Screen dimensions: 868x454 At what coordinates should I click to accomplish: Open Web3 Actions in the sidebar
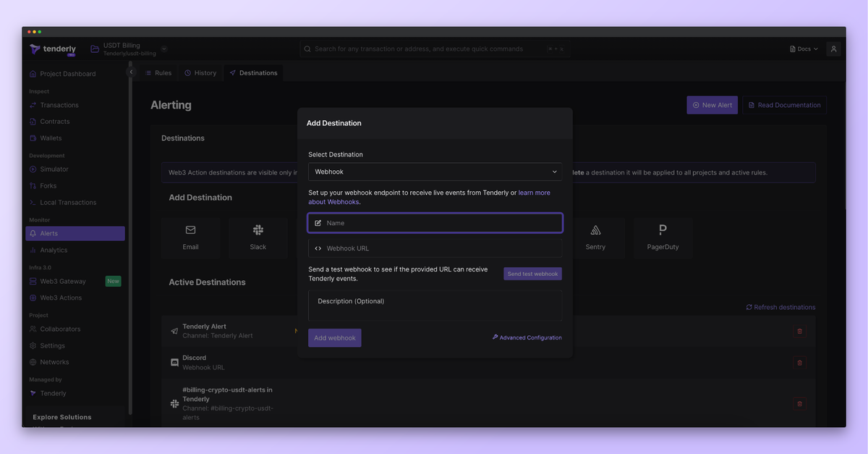tap(59, 297)
